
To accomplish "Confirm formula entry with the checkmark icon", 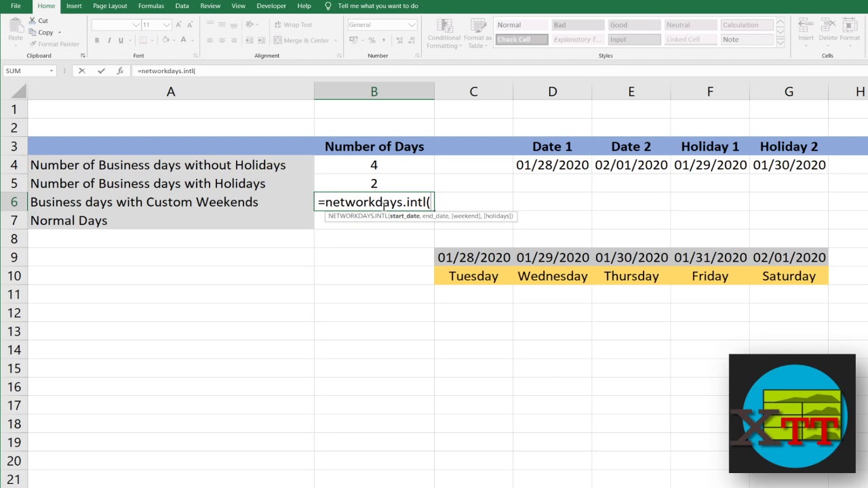I will (x=101, y=70).
